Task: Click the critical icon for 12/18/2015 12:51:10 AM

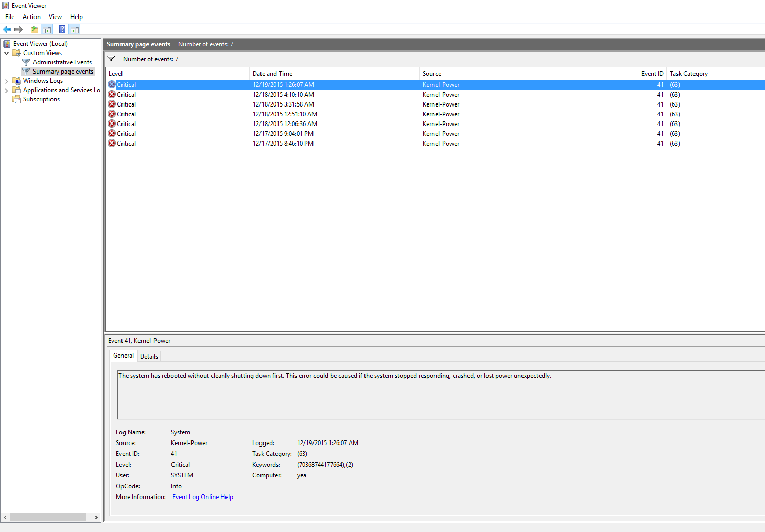Action: 112,114
